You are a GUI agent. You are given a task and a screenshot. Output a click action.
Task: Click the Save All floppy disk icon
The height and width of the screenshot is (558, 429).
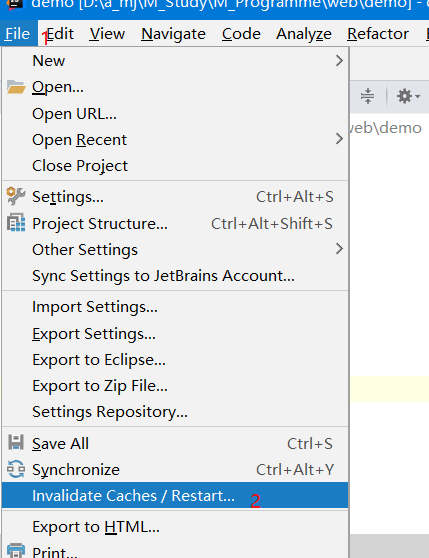16,443
